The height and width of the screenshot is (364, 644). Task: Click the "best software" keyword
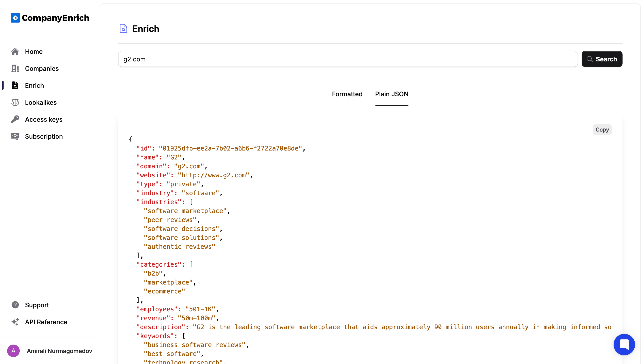pyautogui.click(x=172, y=354)
